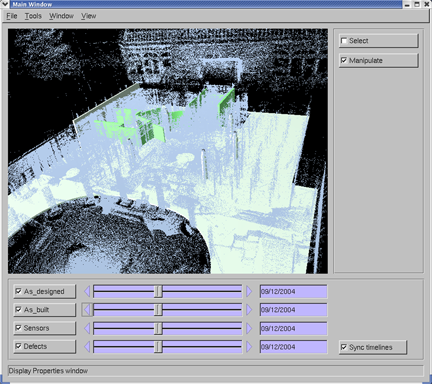Click the 3D point cloud viewport
Viewport: 432px width, 384px height.
pyautogui.click(x=168, y=151)
